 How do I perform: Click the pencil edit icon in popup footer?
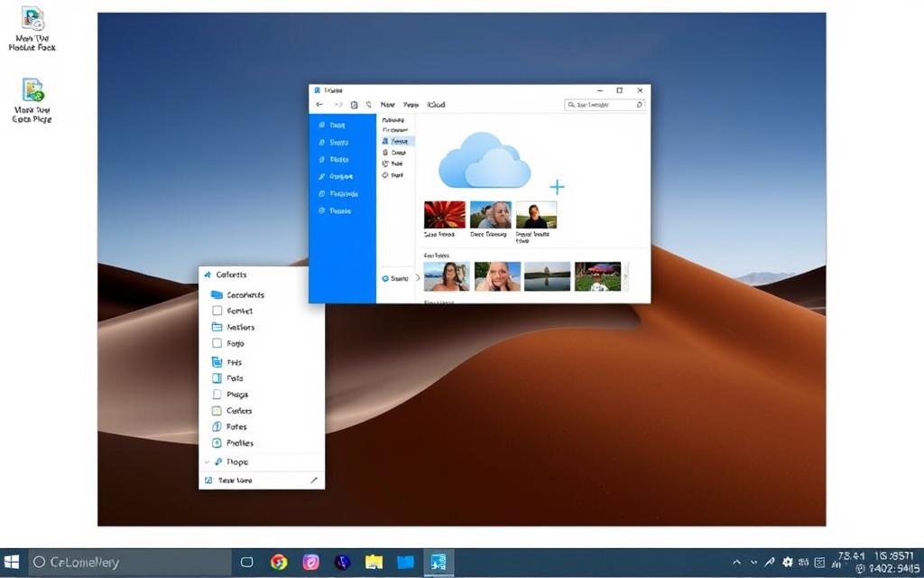click(313, 480)
